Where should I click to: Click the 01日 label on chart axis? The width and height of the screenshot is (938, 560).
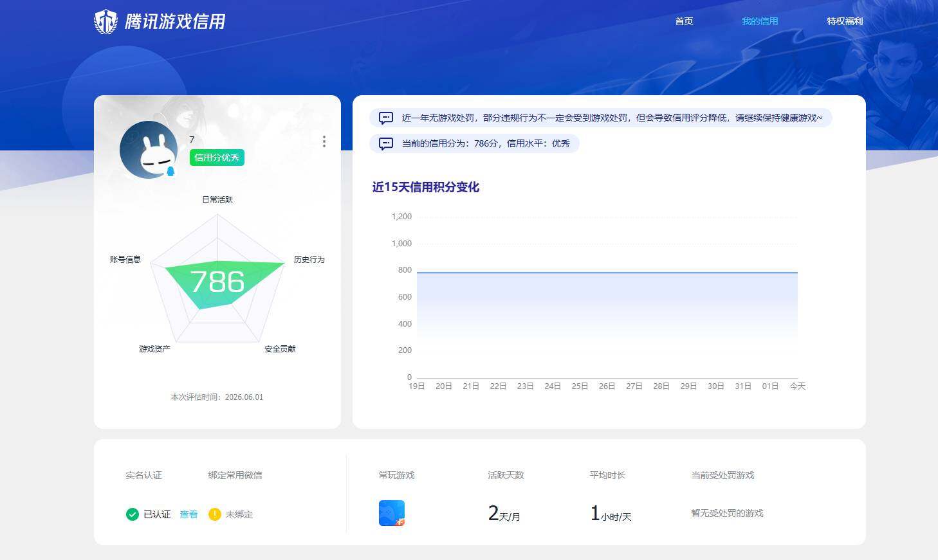(771, 386)
